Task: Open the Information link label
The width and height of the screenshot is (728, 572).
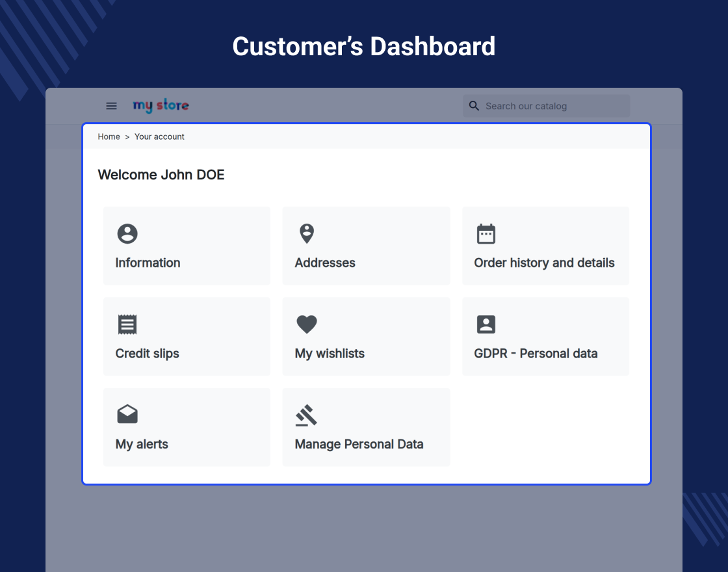Action: (148, 263)
